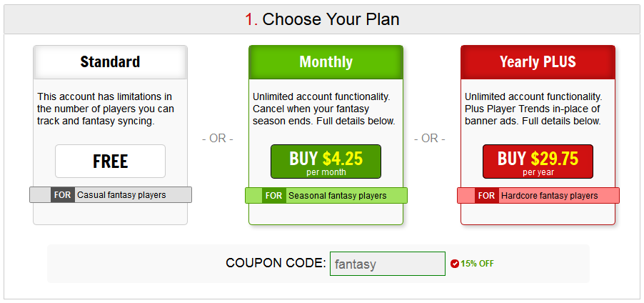Click the green FOR tag on Monthly ribbon
Image resolution: width=644 pixels, height=303 pixels.
[x=274, y=196]
